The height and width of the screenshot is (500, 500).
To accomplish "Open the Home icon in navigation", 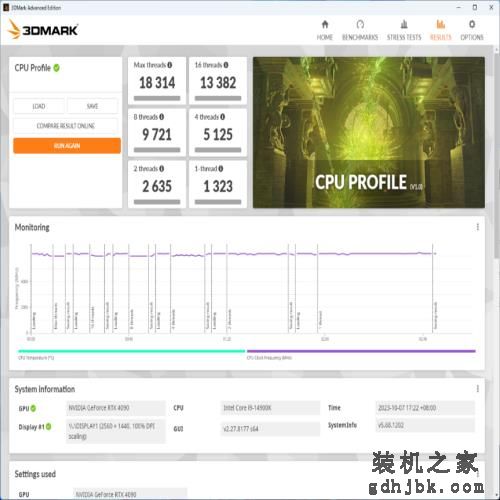I will 325,24.
